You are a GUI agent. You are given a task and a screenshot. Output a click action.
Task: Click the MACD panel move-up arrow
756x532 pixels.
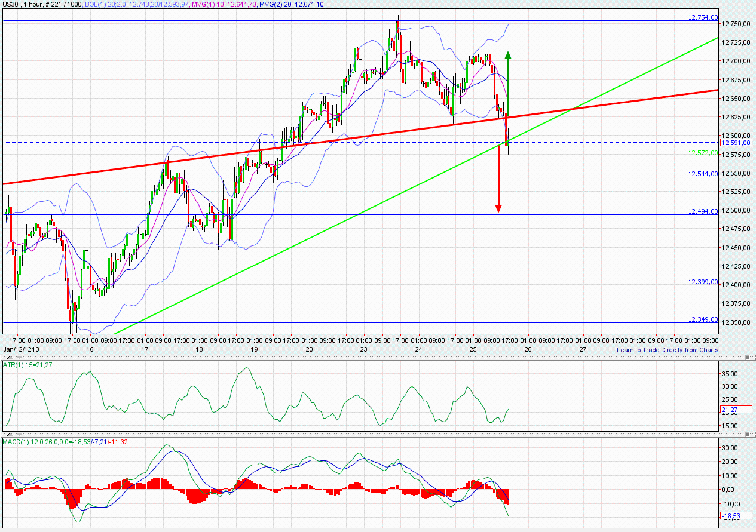[x=10, y=434]
